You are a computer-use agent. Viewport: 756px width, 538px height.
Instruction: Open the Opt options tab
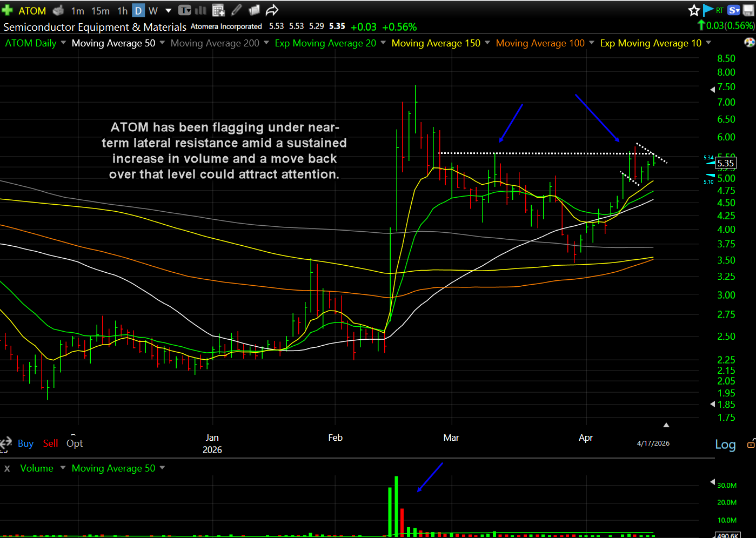pyautogui.click(x=75, y=443)
